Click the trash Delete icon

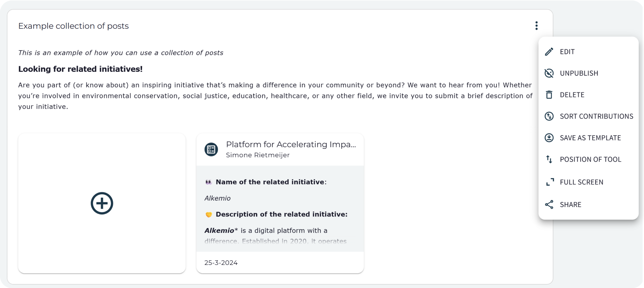(x=549, y=95)
